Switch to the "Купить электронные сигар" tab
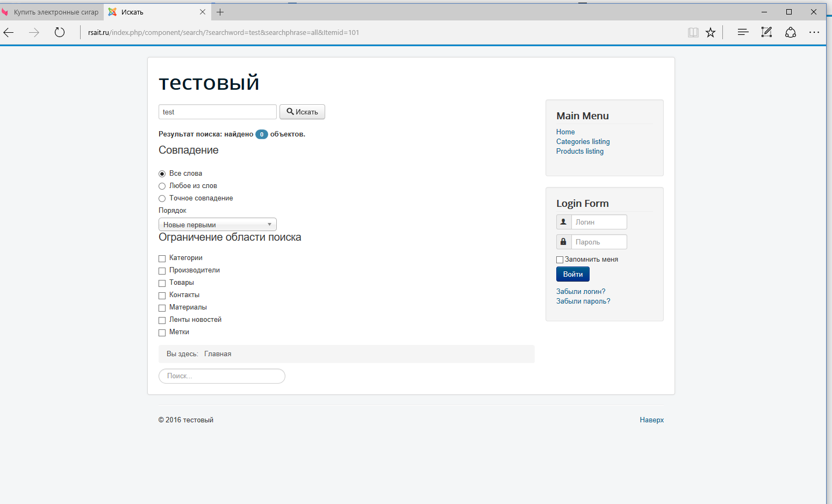Viewport: 832px width, 504px height. (x=53, y=12)
